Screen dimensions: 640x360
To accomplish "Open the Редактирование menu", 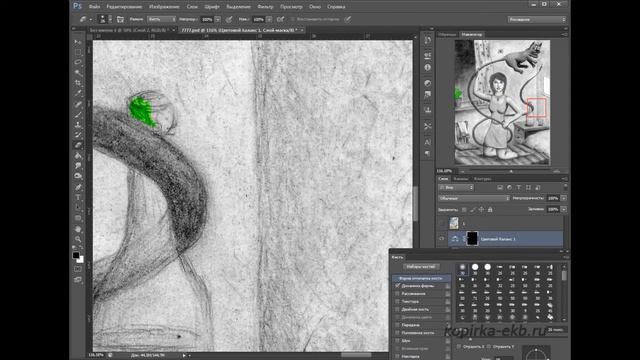I will [x=124, y=7].
